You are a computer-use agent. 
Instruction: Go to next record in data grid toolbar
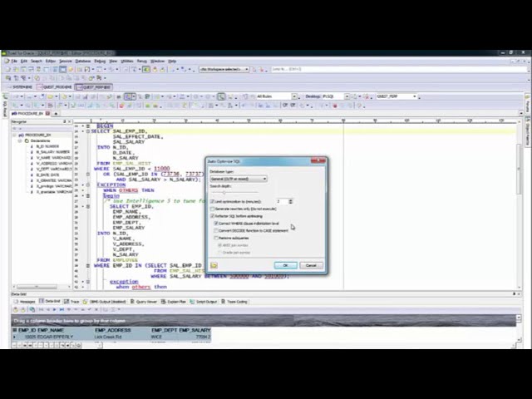coord(54,309)
